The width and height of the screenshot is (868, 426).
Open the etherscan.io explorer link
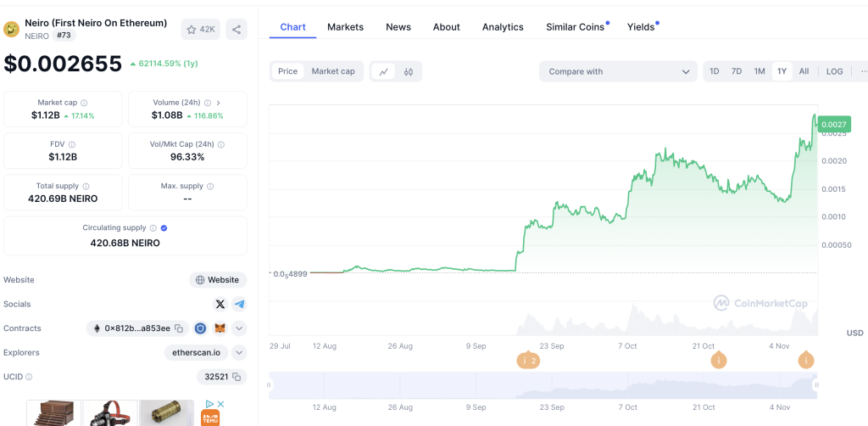coord(197,352)
